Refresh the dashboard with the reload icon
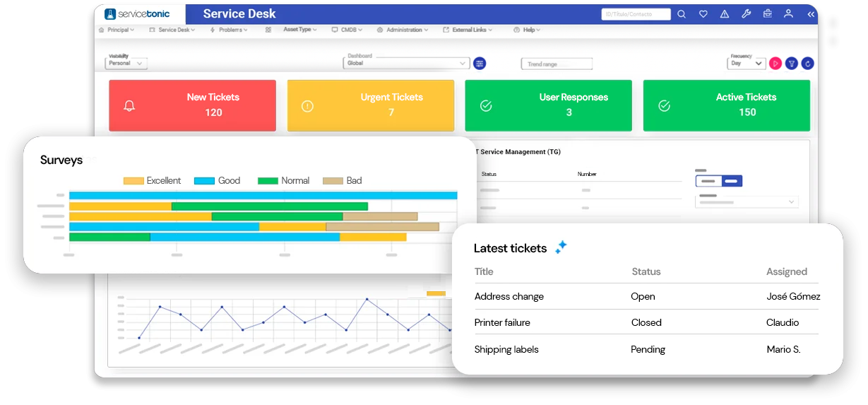 click(x=808, y=64)
